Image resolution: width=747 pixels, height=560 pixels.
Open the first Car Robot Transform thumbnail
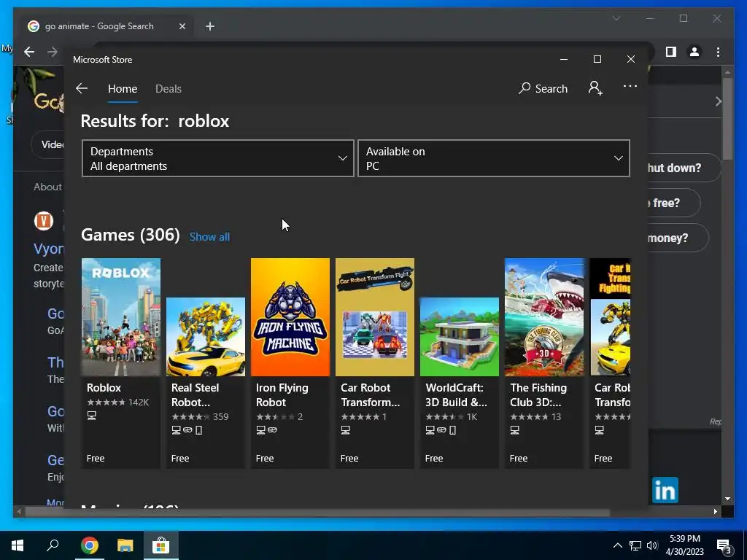(x=375, y=317)
